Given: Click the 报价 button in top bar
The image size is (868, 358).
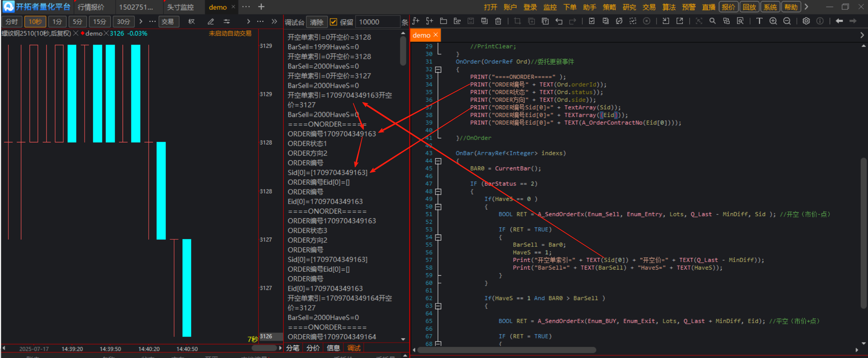Looking at the screenshot, I should (728, 7).
